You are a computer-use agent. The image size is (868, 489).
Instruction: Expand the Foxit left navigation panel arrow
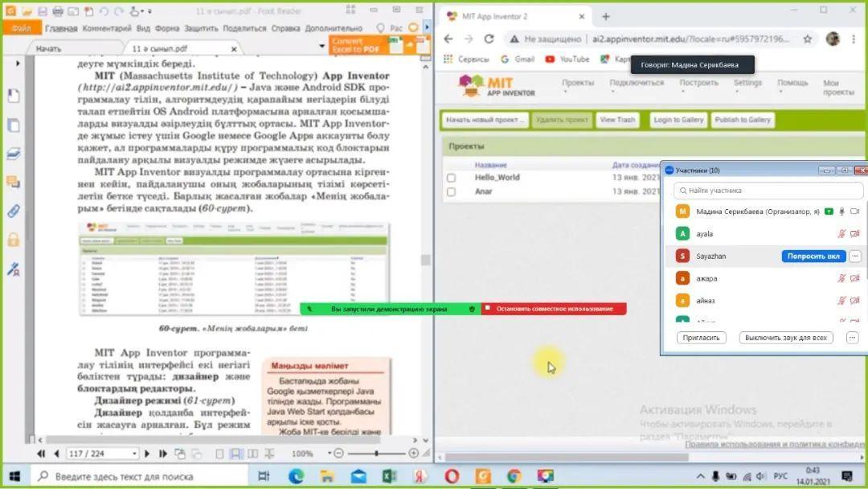pos(18,63)
